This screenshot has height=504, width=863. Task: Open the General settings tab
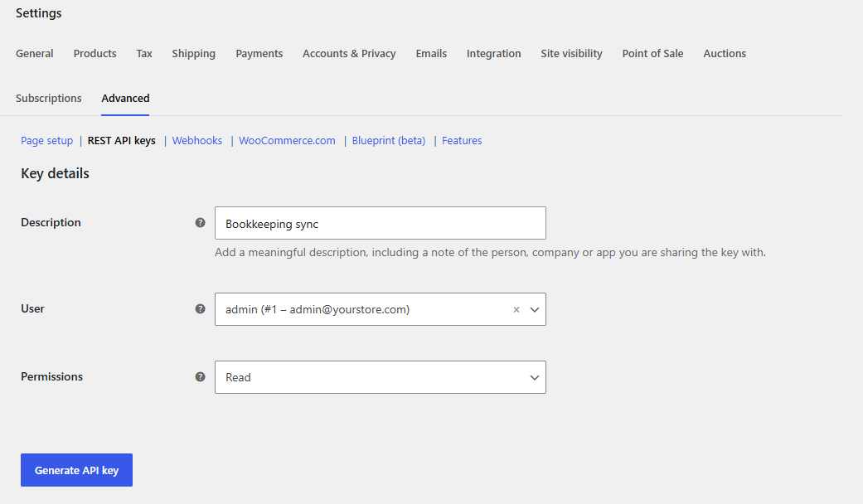(x=35, y=53)
